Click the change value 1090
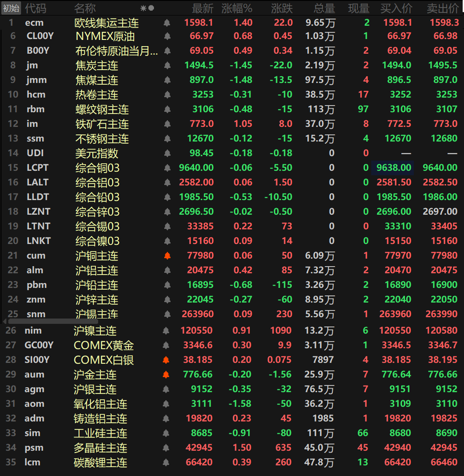 281,330
